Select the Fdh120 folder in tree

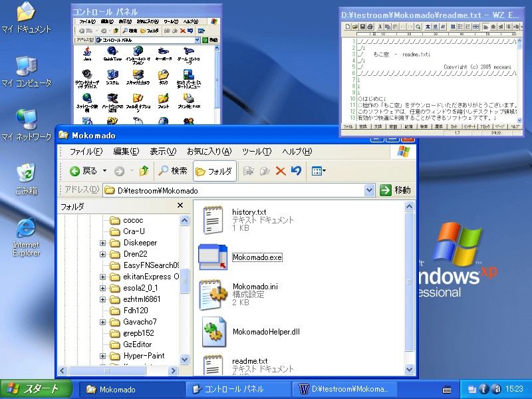pyautogui.click(x=136, y=311)
